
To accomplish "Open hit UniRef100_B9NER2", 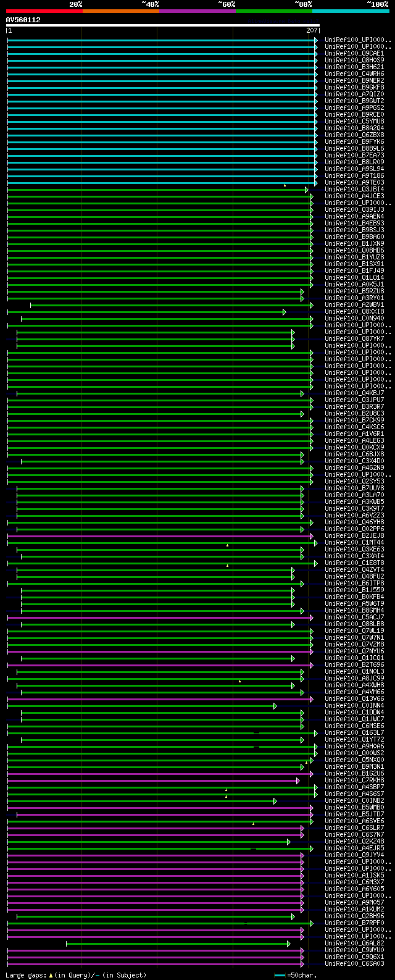I will tap(354, 81).
